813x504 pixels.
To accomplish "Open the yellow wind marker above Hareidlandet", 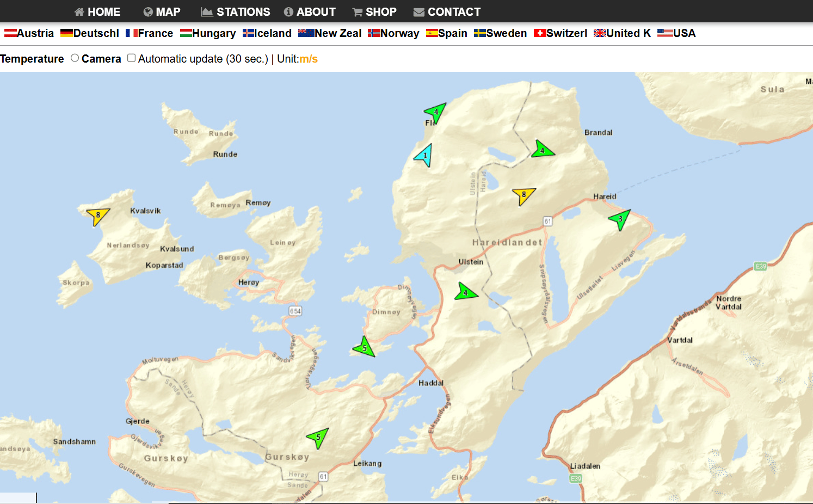I will 523,195.
